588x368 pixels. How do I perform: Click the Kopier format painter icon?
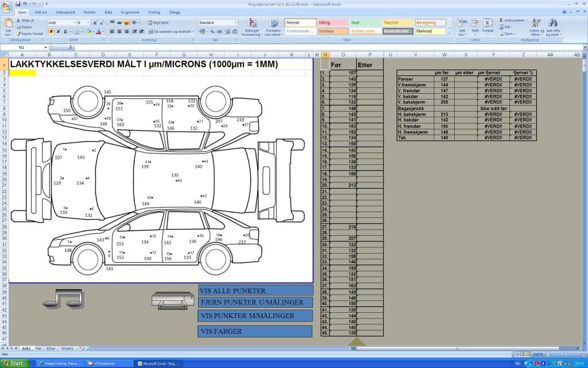(18, 34)
